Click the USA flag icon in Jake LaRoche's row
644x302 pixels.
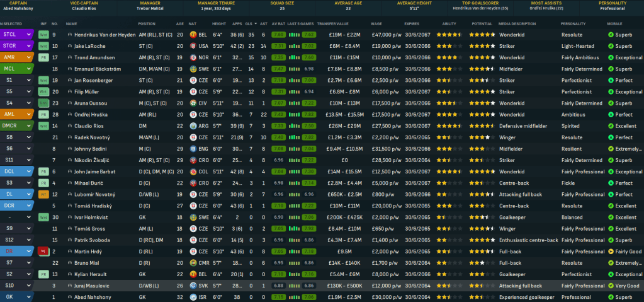[x=193, y=46]
